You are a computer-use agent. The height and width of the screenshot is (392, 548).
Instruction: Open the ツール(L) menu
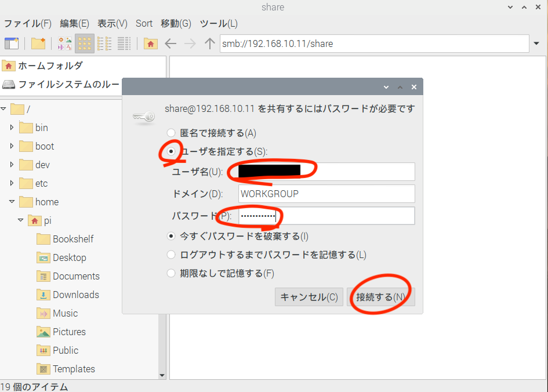coord(219,23)
